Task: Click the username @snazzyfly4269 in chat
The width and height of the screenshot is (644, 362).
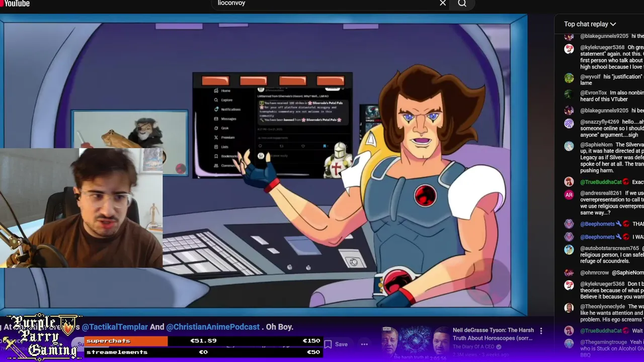Action: click(x=600, y=122)
